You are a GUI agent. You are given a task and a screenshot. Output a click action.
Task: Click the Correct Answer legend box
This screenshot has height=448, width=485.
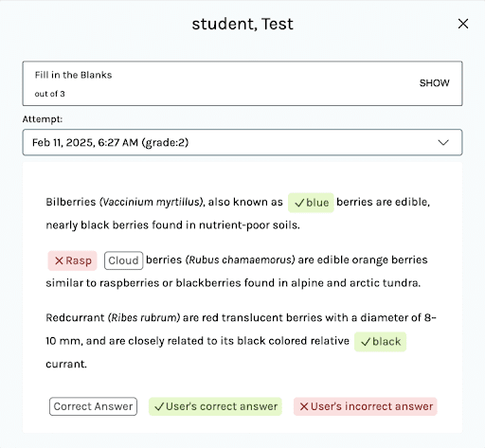pyautogui.click(x=93, y=406)
